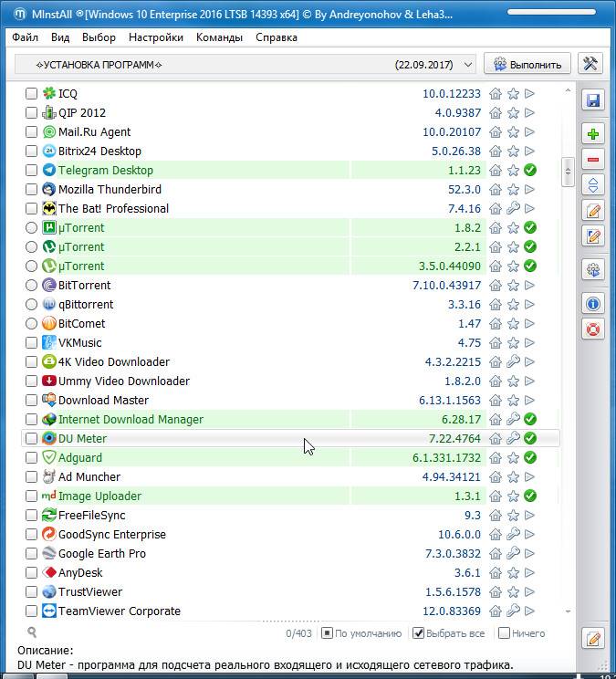Open the Справка menu

click(277, 37)
